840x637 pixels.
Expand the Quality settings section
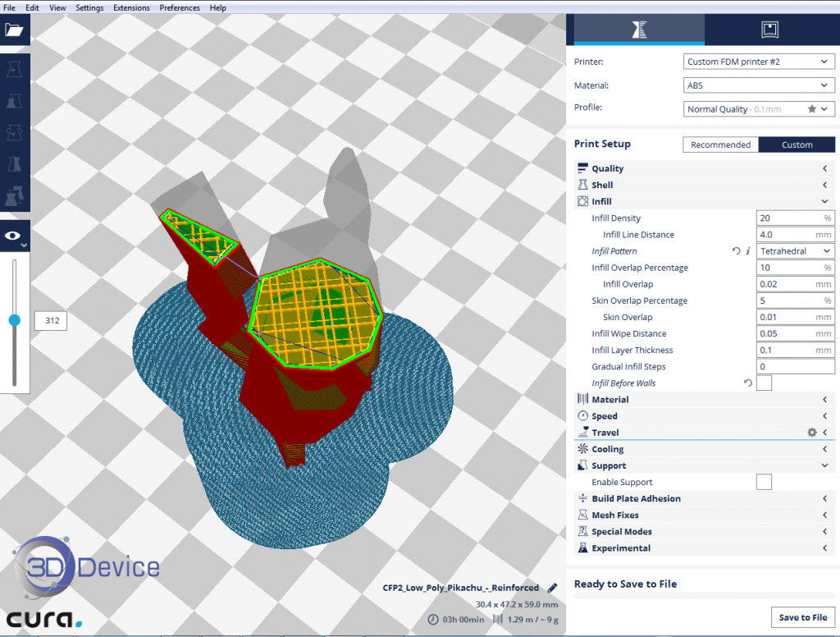point(705,168)
